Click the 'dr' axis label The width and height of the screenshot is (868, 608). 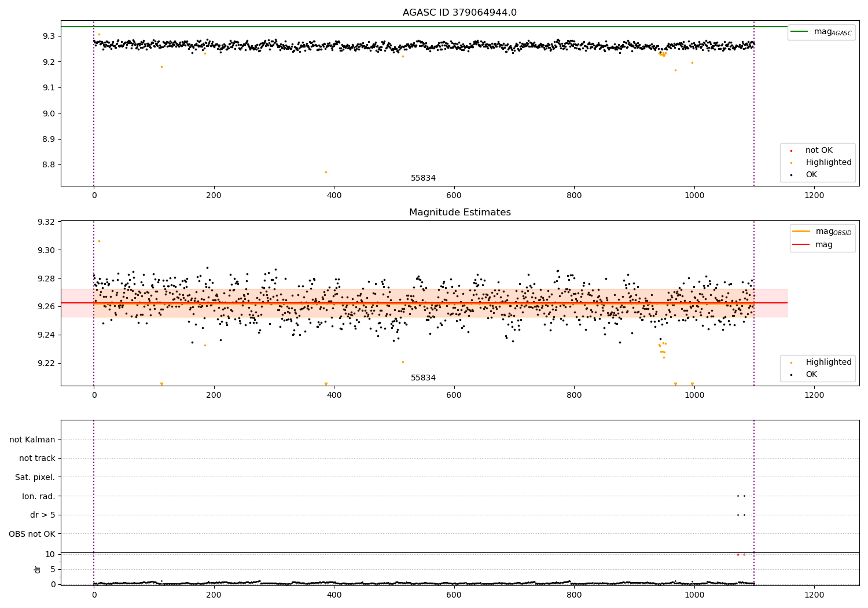click(38, 569)
